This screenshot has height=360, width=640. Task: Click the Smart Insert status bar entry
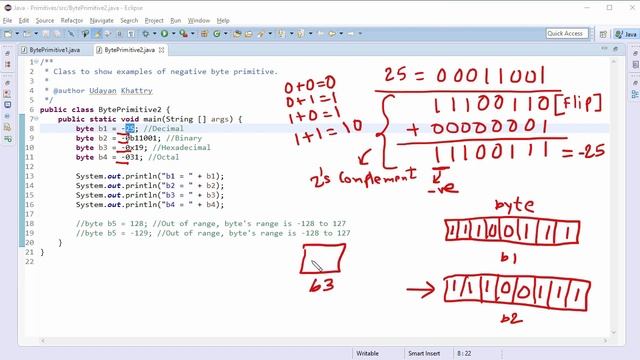[424, 353]
